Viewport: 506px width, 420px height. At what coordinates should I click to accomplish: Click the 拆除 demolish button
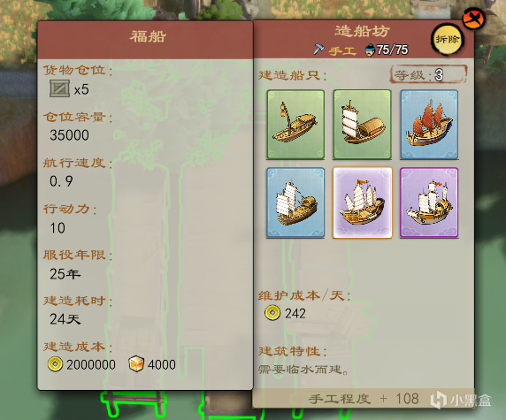[447, 40]
